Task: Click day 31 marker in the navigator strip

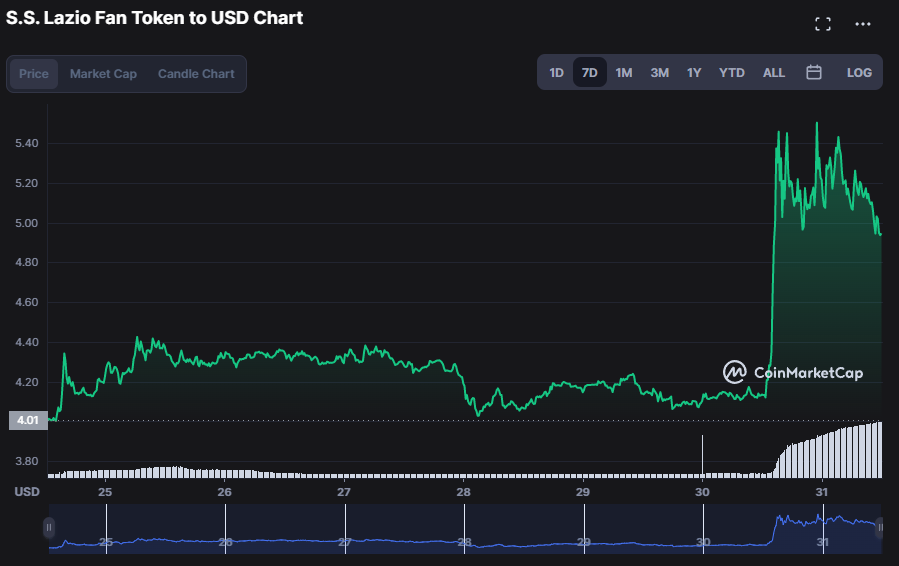Action: 823,542
